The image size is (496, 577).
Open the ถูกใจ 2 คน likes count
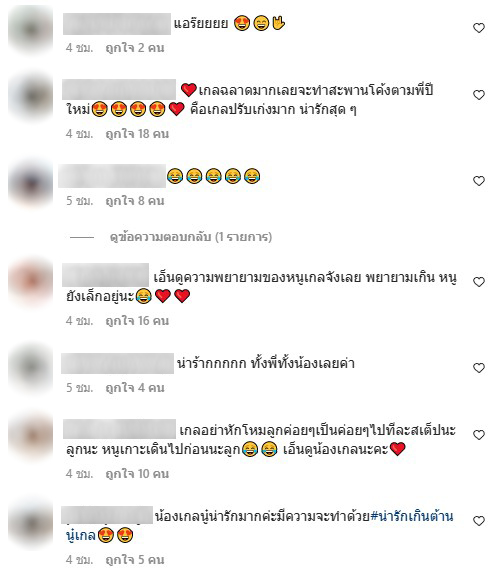tap(135, 48)
